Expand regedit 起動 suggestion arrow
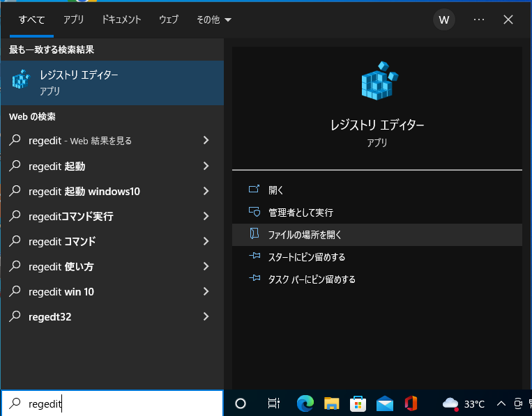This screenshot has height=416, width=532. point(206,166)
